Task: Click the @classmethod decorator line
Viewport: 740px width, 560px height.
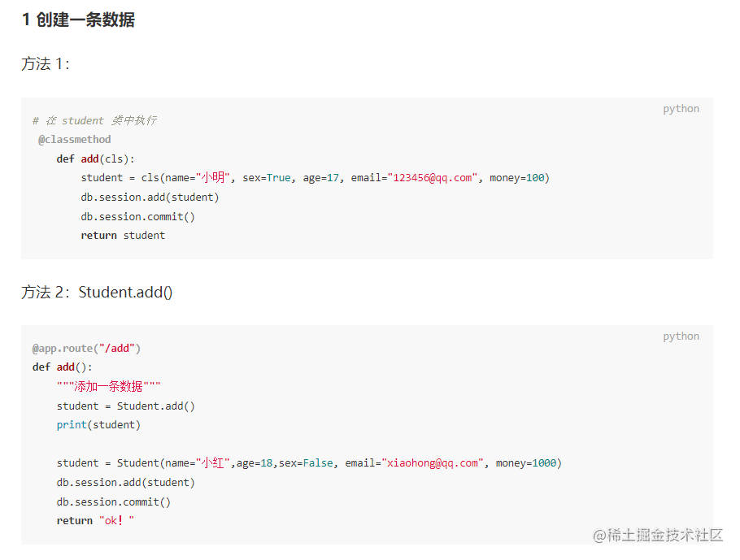Action: tap(75, 140)
